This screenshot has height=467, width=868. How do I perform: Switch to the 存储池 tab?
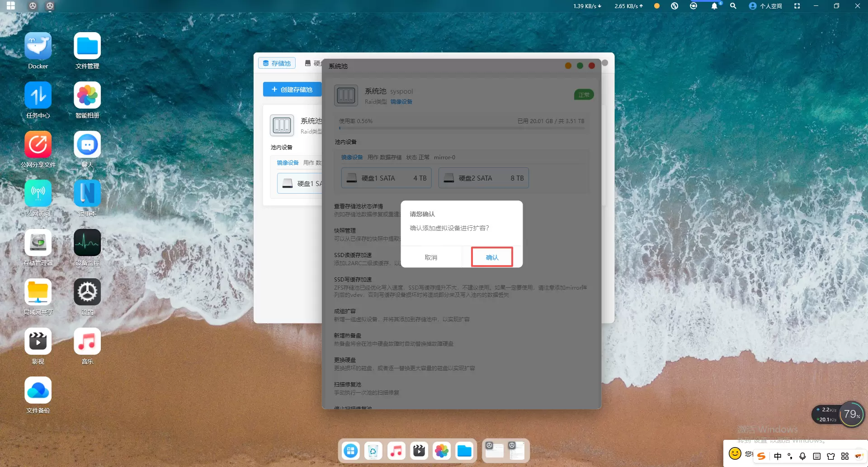tap(277, 63)
